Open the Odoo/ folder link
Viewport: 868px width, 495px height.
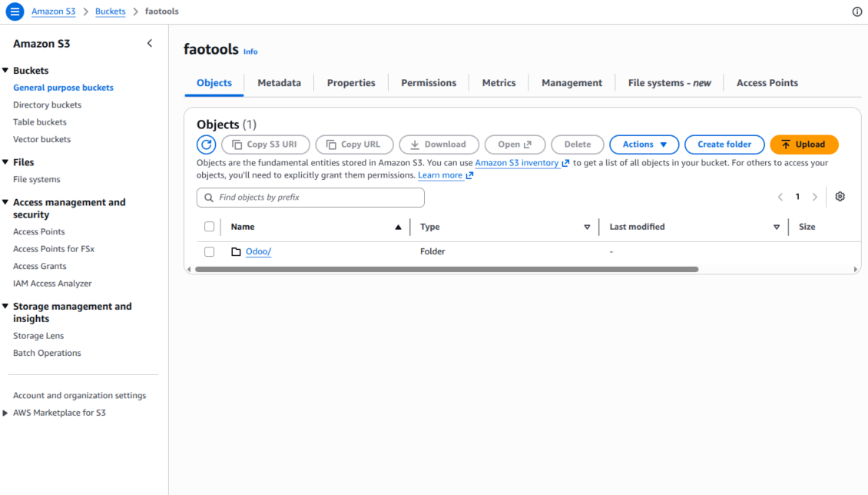pyautogui.click(x=259, y=251)
